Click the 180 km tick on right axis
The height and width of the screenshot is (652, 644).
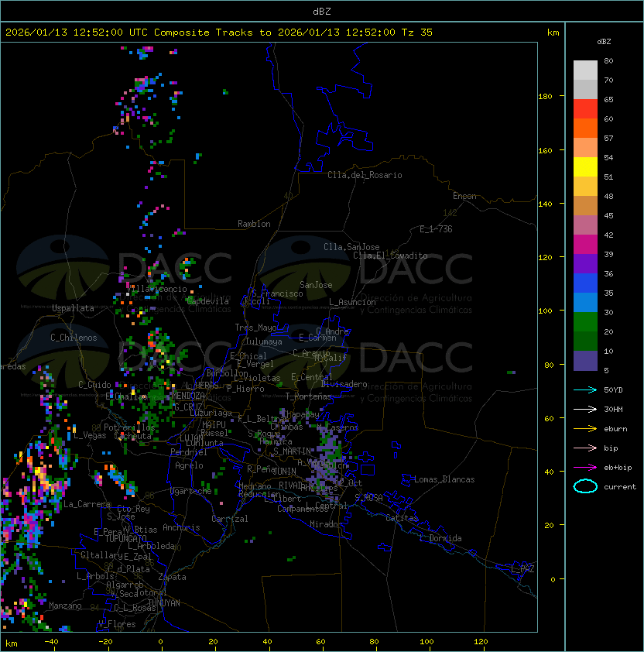pos(545,96)
